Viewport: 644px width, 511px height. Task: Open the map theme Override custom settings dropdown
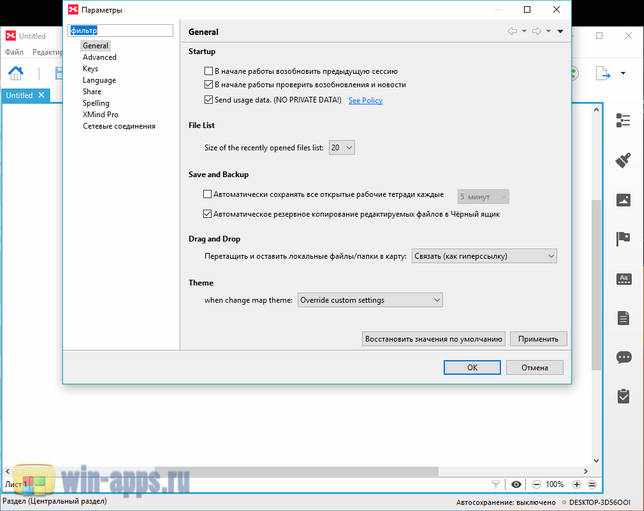370,300
